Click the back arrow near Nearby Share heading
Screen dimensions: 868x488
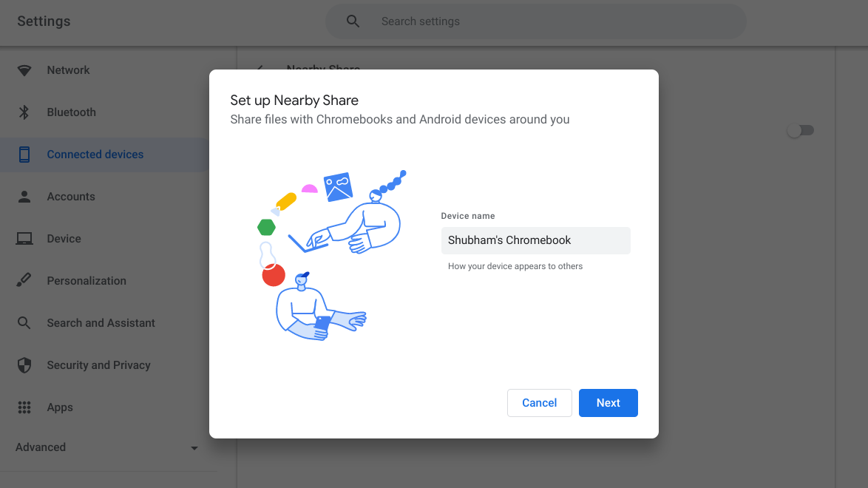click(260, 69)
